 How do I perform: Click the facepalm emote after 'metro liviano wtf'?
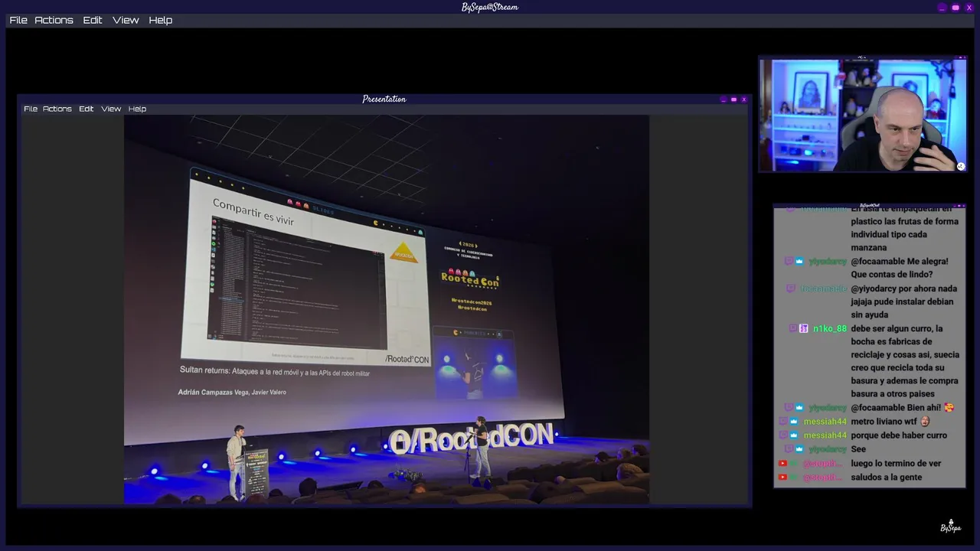(925, 422)
